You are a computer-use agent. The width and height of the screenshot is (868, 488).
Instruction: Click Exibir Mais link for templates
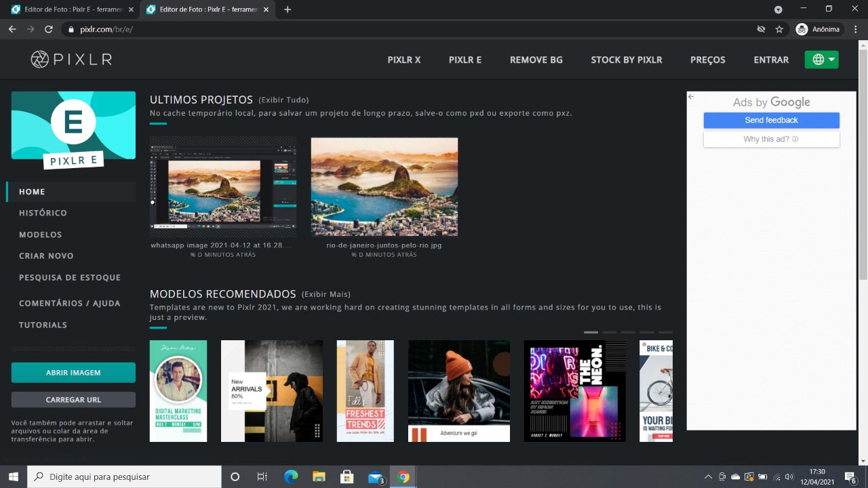coord(326,294)
